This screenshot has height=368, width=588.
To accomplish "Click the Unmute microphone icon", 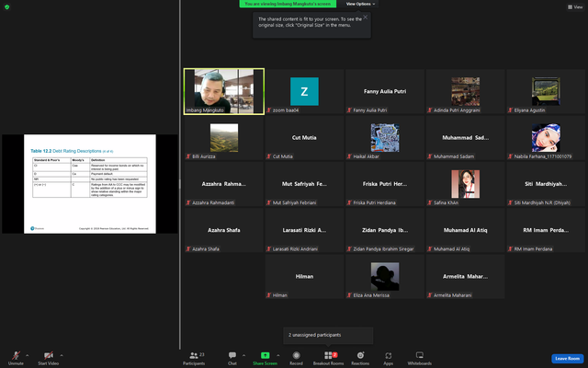I will click(x=16, y=355).
